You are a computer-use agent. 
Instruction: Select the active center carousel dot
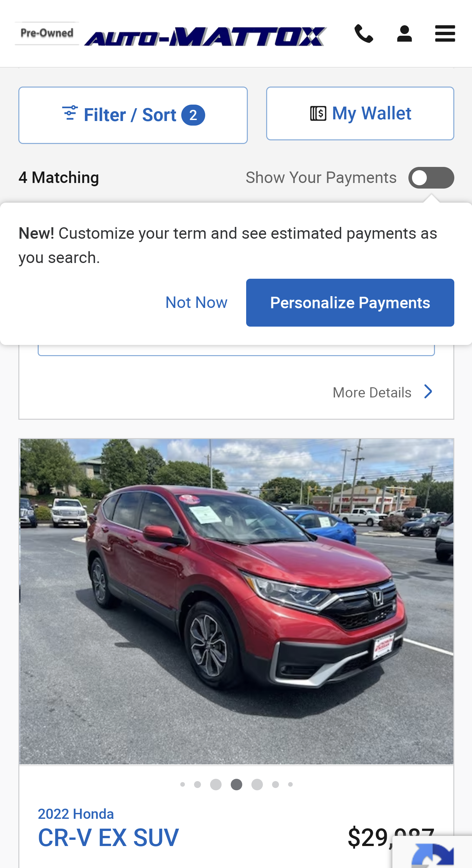coord(236,784)
